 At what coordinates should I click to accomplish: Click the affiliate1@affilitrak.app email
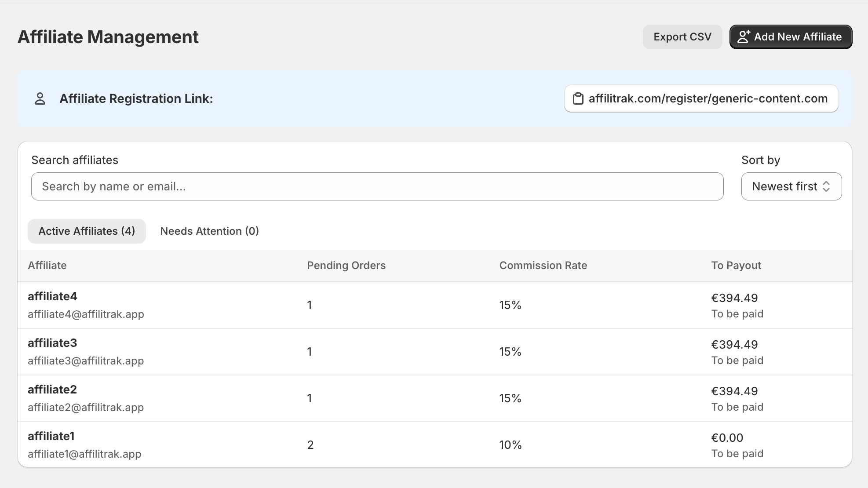[84, 454]
